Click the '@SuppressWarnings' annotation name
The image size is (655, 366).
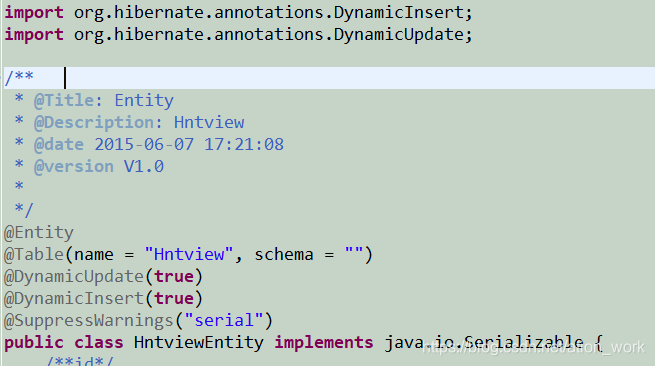pyautogui.click(x=89, y=320)
